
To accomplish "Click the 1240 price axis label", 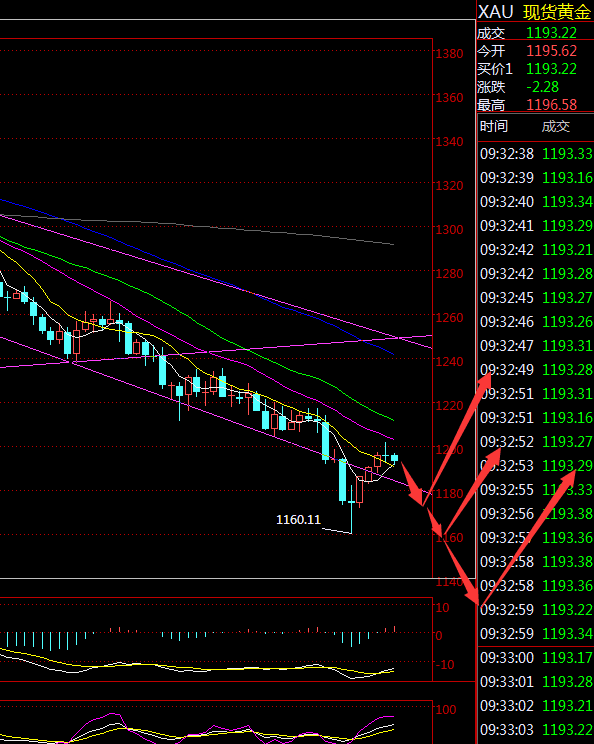I will pyautogui.click(x=449, y=362).
